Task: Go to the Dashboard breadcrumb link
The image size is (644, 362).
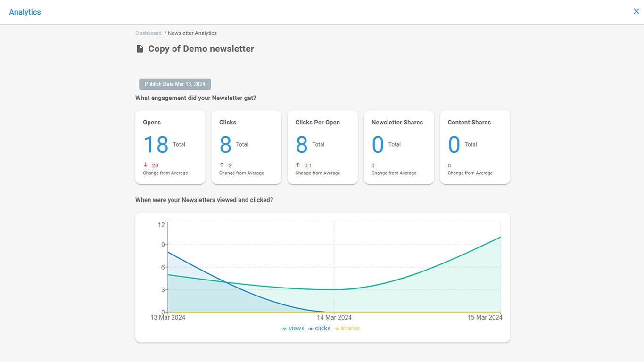Action: tap(149, 33)
